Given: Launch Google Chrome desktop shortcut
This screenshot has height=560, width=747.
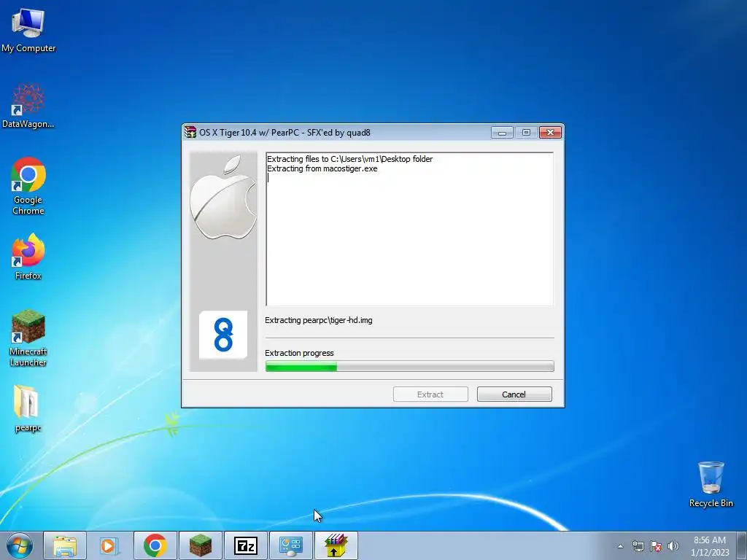Looking at the screenshot, I should tap(28, 186).
